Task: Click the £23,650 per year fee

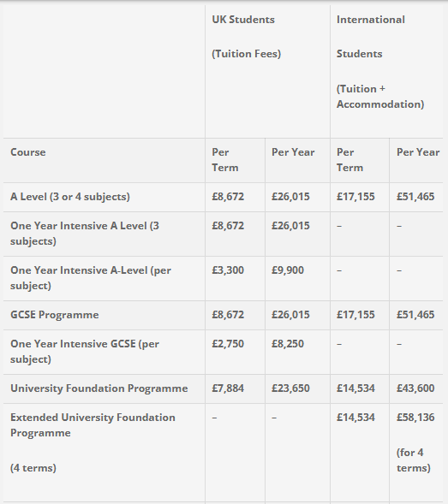Action: point(290,388)
